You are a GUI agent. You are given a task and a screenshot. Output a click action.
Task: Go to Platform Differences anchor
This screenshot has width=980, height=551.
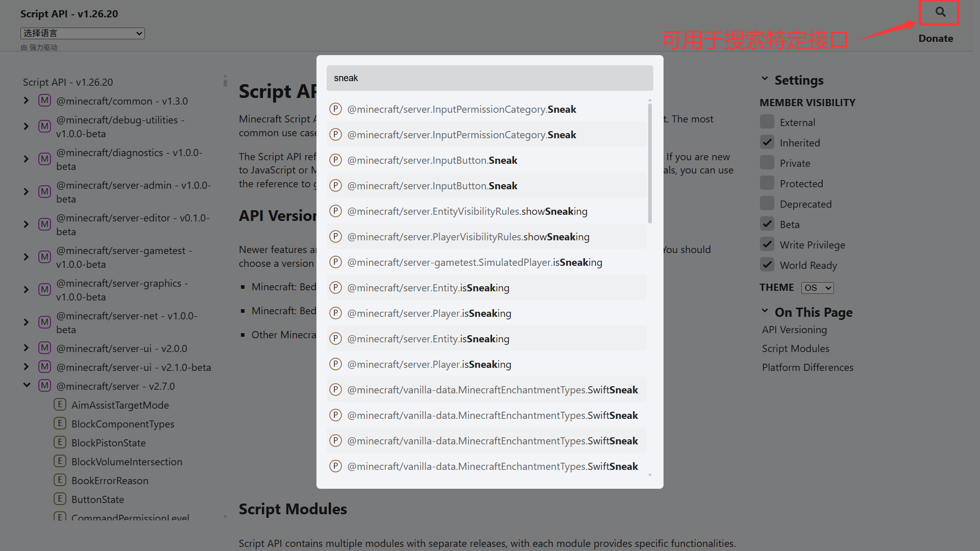(x=807, y=367)
